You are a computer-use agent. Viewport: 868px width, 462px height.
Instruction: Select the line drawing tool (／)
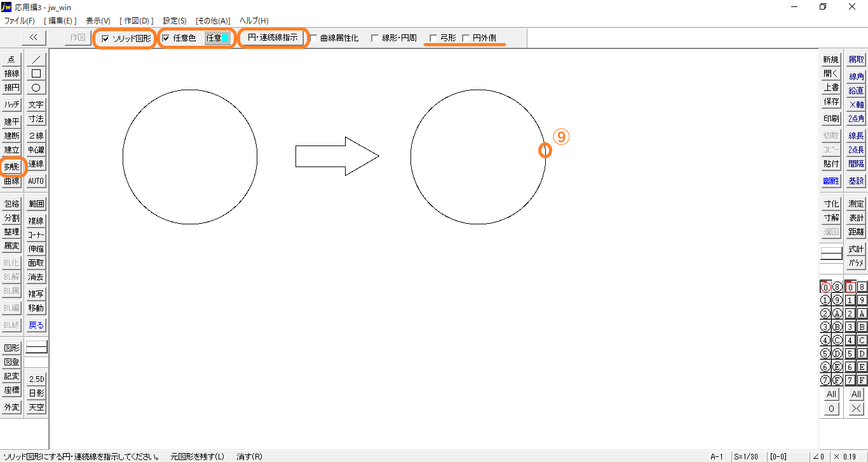[36, 59]
